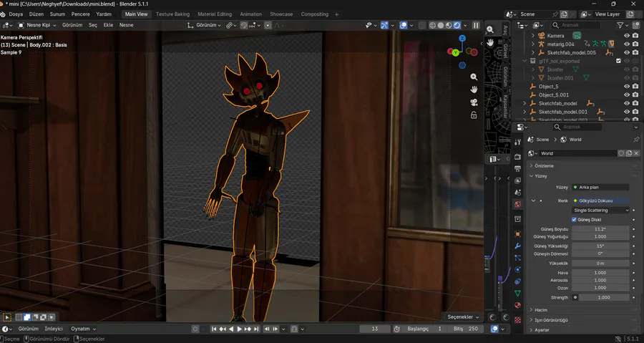Play the animation forward
The width and height of the screenshot is (644, 343).
pos(239,329)
